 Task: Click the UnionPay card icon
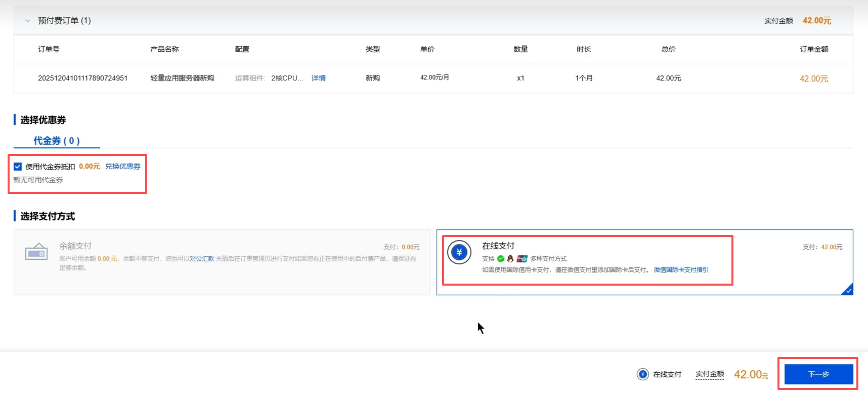[522, 259]
